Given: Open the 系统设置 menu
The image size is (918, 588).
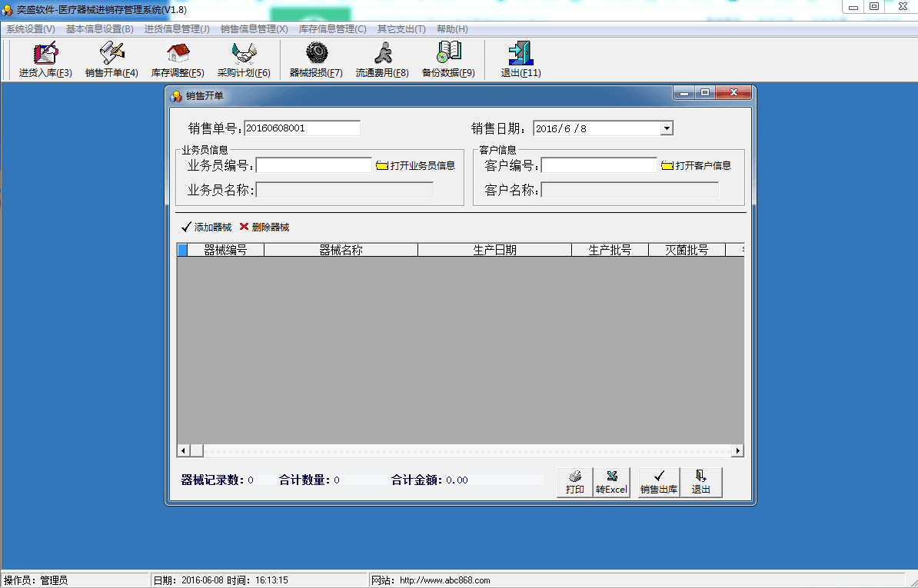Looking at the screenshot, I should (x=31, y=29).
